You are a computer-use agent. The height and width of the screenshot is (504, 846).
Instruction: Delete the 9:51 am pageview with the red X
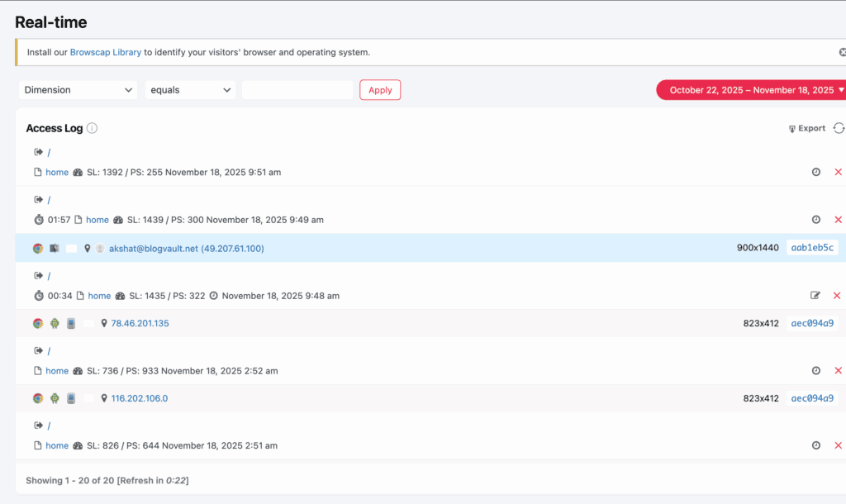point(838,172)
